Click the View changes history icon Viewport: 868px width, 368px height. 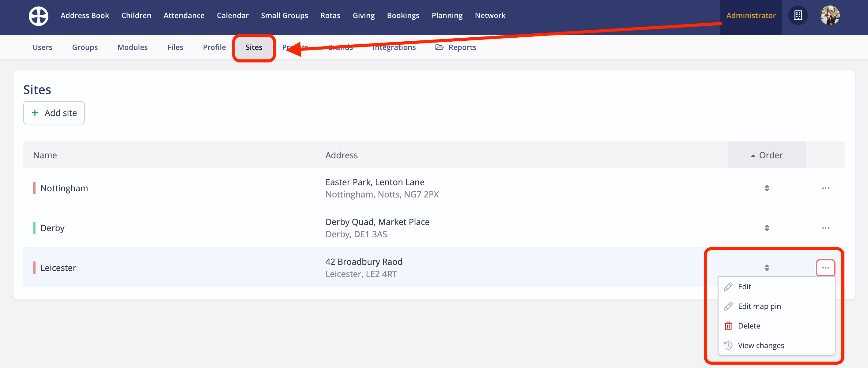[728, 345]
